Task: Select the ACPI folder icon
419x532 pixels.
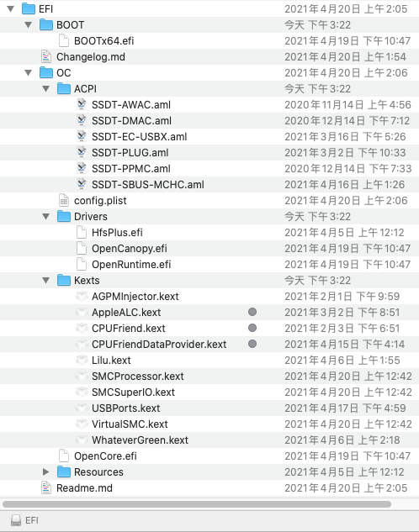Action: pos(64,88)
